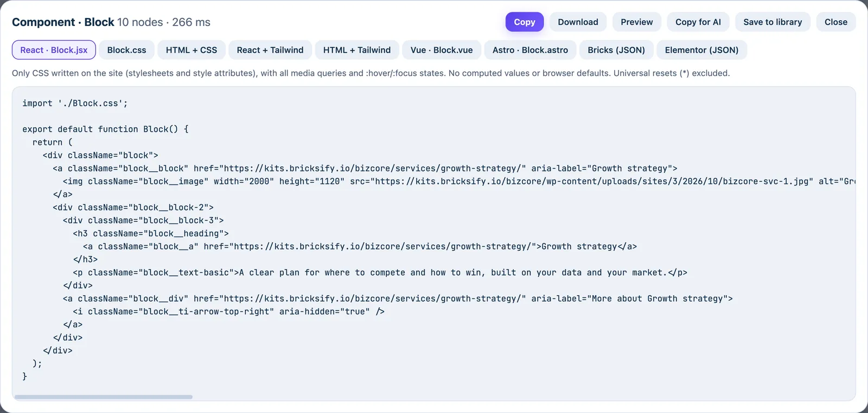
Task: Click the 'block__text-basic' paragraph line
Action: point(380,272)
